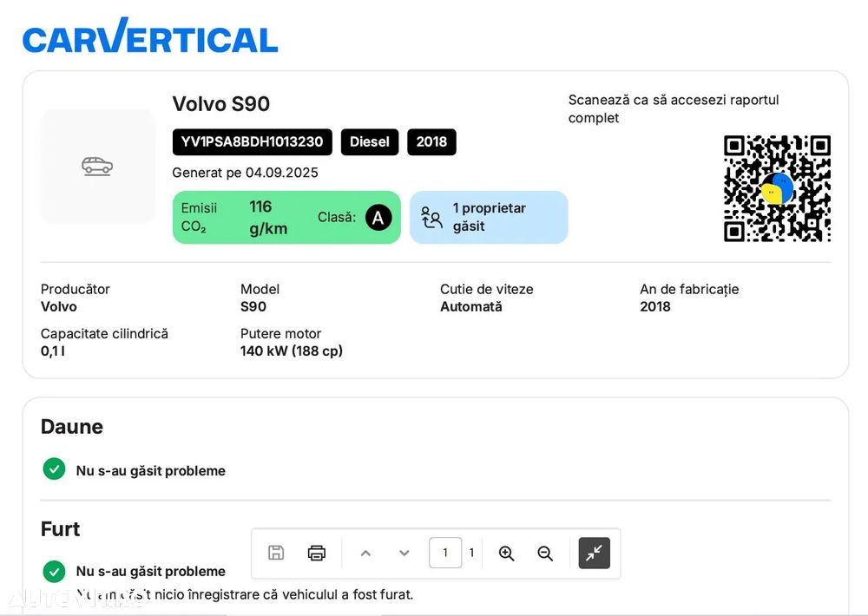
Task: Go to previous page with up chevron
Action: [365, 553]
